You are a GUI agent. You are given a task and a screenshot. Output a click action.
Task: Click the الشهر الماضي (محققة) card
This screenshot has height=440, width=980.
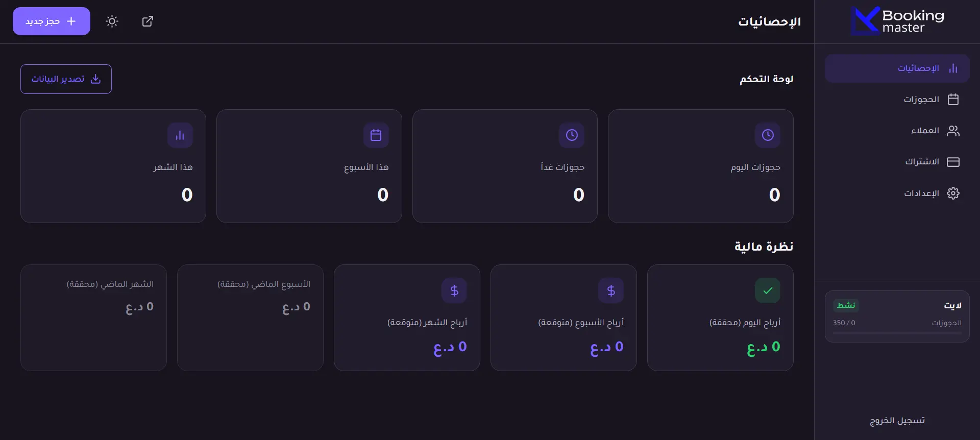click(x=93, y=317)
